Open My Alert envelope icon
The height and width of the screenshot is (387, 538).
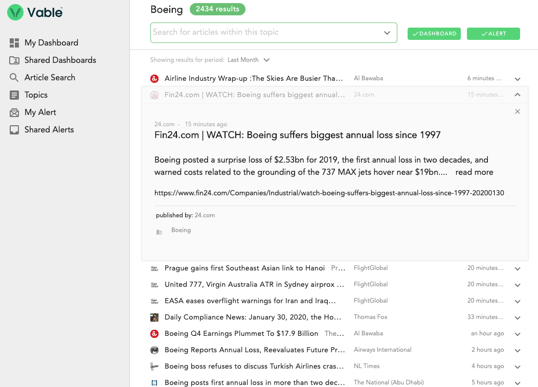pyautogui.click(x=14, y=113)
